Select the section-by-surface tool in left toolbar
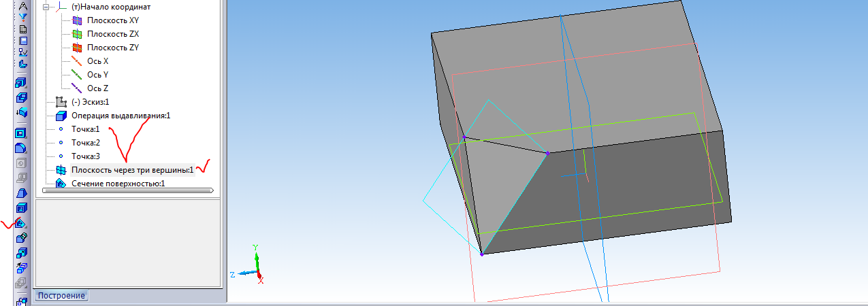The width and height of the screenshot is (868, 306). (x=22, y=222)
